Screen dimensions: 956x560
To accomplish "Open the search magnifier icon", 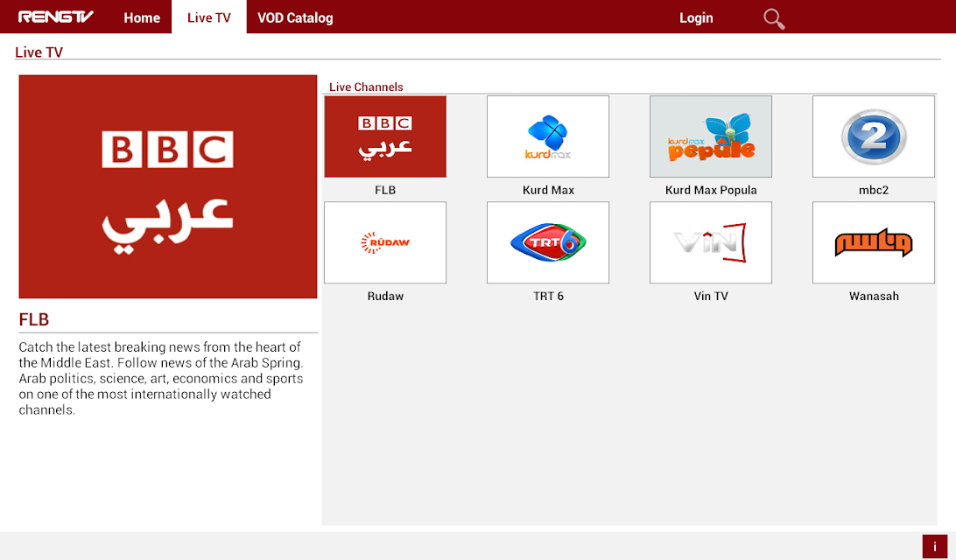I will click(x=774, y=19).
